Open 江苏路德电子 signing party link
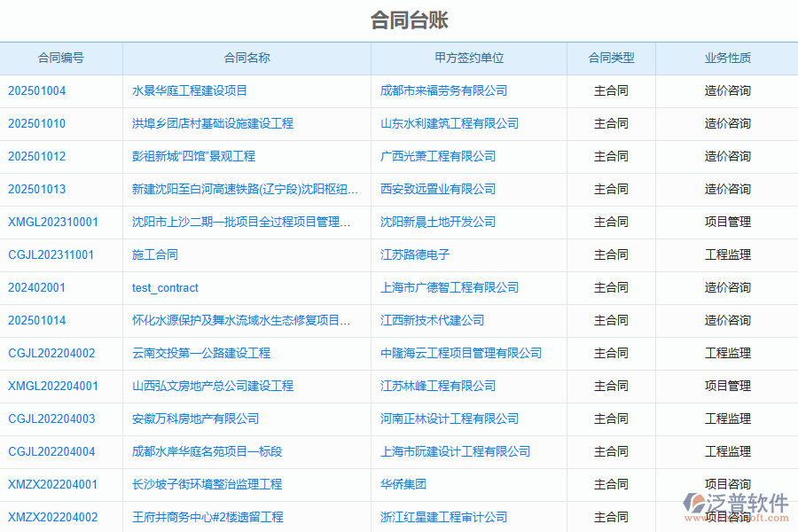 (415, 254)
